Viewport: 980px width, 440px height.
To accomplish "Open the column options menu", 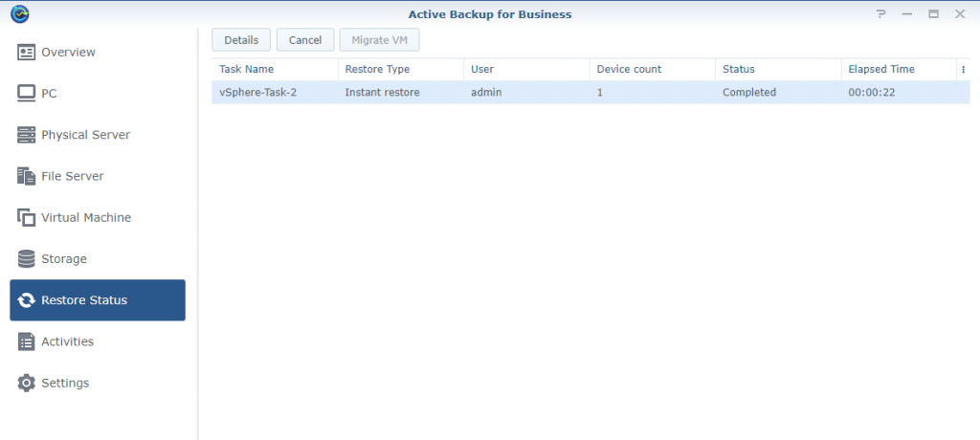I will [963, 69].
